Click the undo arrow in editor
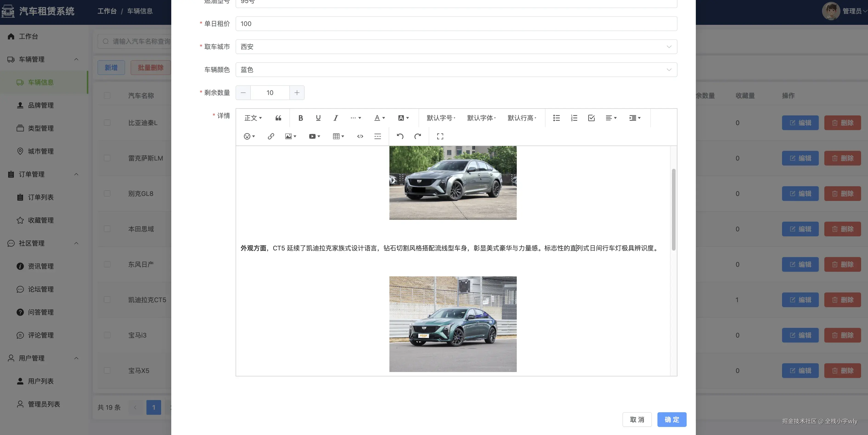This screenshot has height=435, width=868. 400,136
